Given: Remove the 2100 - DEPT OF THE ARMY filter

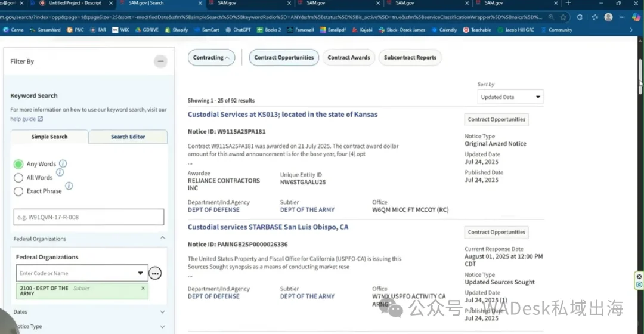Looking at the screenshot, I should 143,289.
